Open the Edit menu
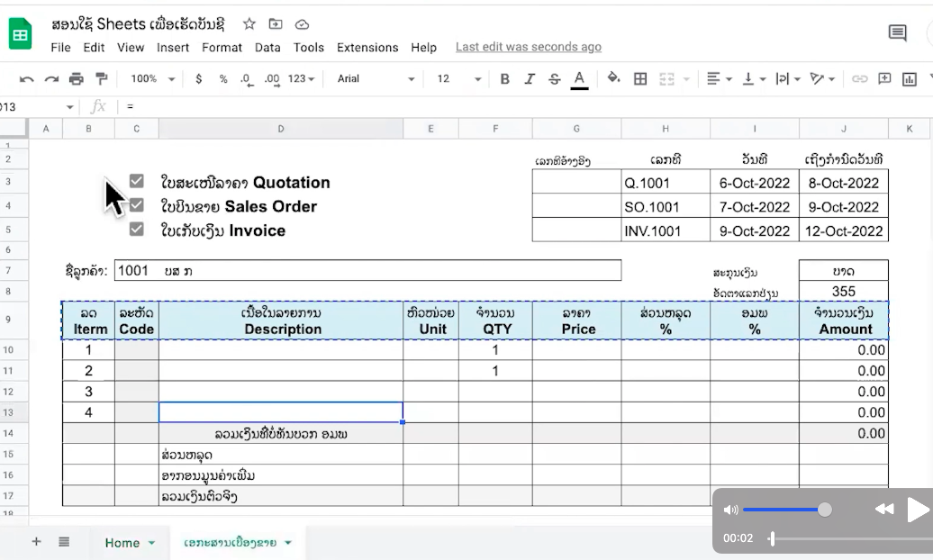Screen dimensions: 933x560 [94, 48]
